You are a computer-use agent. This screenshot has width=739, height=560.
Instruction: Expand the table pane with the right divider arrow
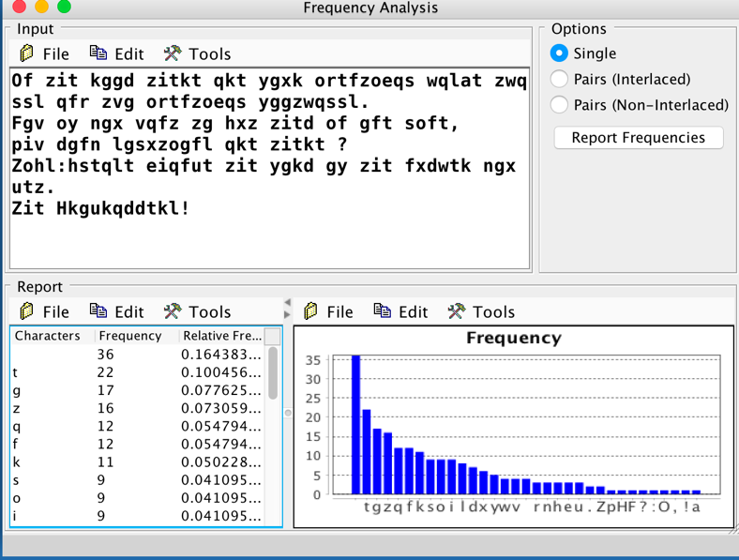288,314
